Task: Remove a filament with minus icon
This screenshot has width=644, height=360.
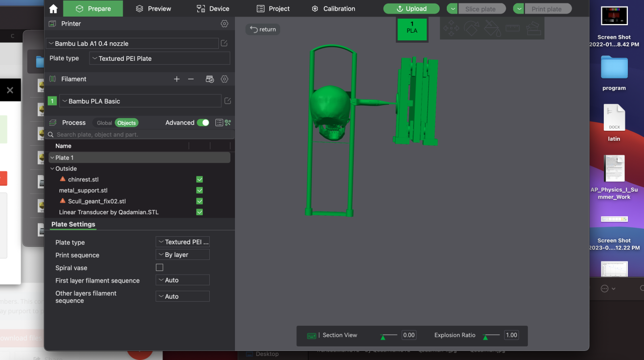Action: coord(191,79)
